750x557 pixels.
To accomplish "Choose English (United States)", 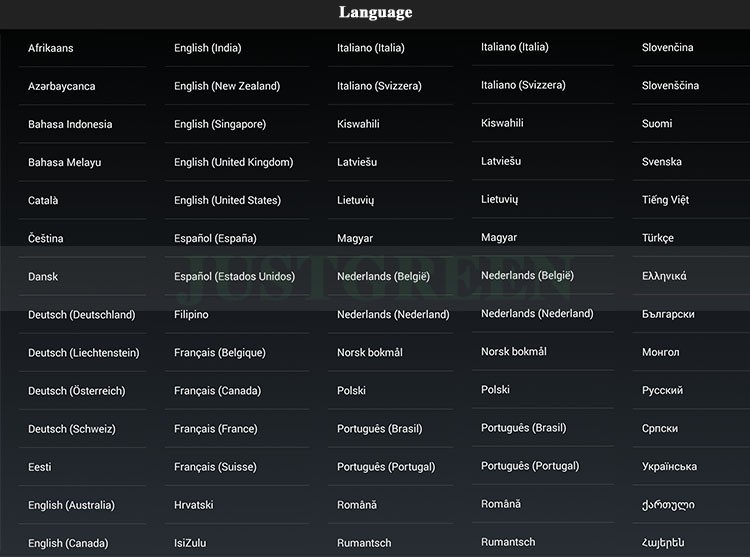I will 227,200.
